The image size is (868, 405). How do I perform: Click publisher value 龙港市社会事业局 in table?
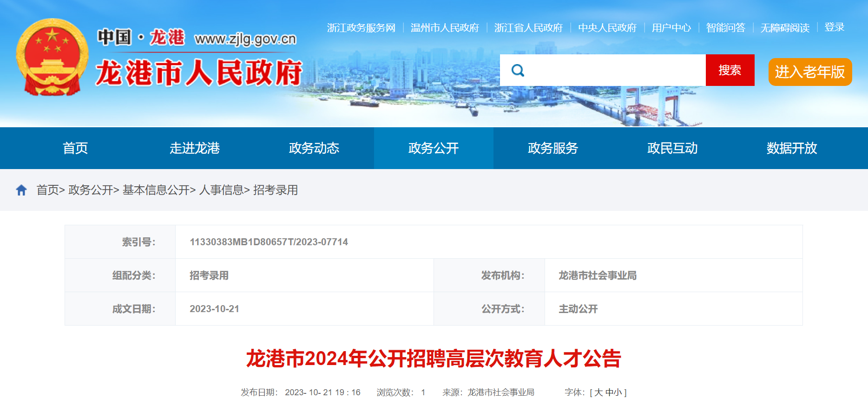pos(598,275)
